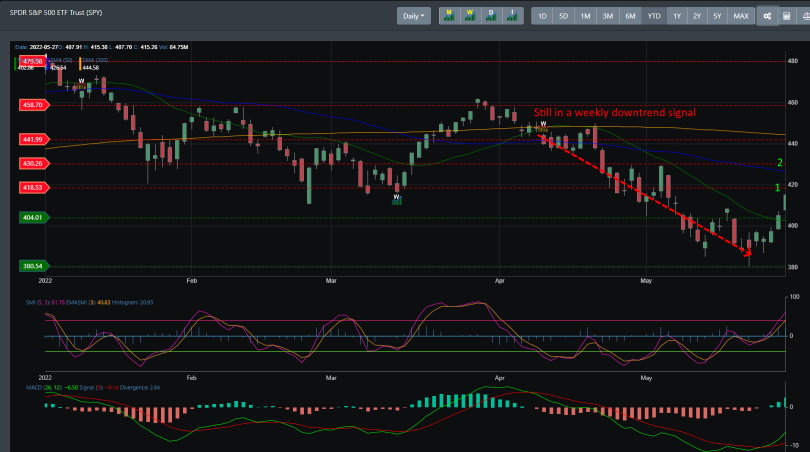Click the 5Y range button
Image resolution: width=810 pixels, height=452 pixels.
click(x=717, y=16)
